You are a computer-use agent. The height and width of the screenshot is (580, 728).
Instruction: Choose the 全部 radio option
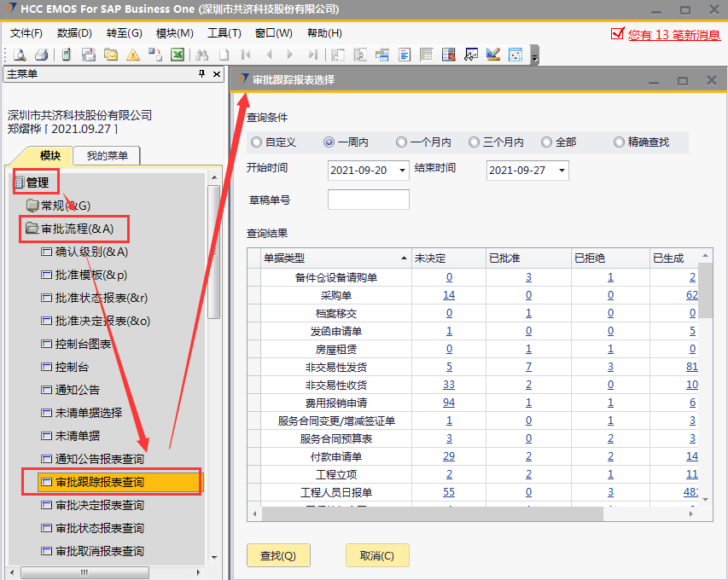546,142
